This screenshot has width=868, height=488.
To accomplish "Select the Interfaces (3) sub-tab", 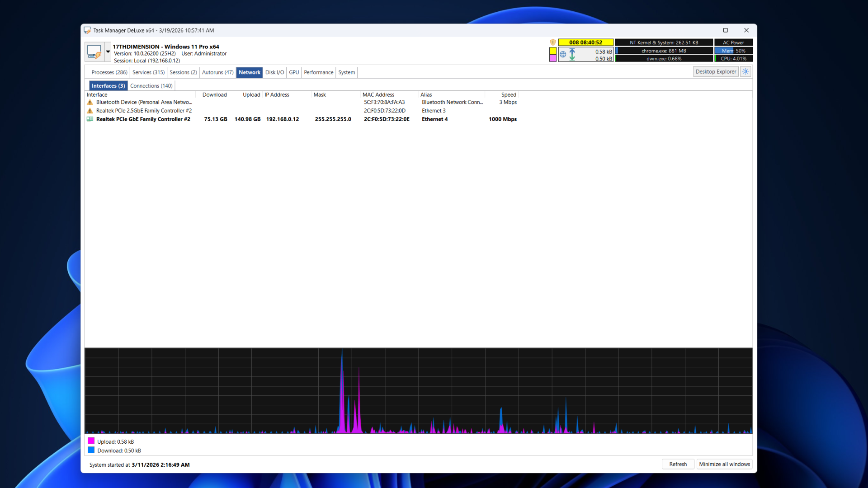I will [108, 86].
